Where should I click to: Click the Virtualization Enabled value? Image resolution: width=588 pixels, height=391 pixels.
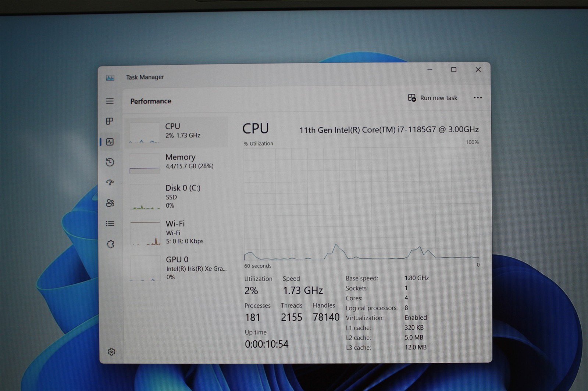click(x=416, y=318)
